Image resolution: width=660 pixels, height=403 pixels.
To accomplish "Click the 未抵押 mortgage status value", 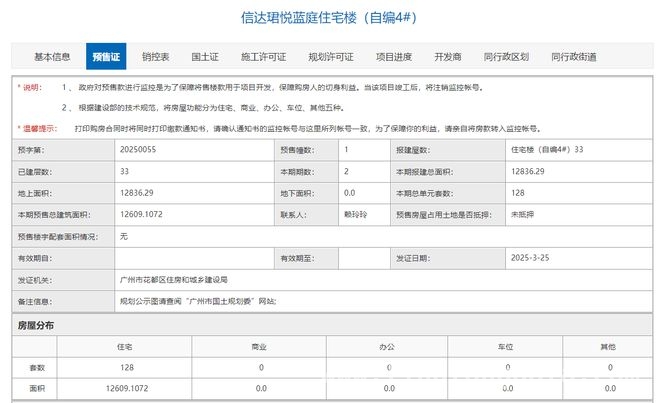I will 522,214.
